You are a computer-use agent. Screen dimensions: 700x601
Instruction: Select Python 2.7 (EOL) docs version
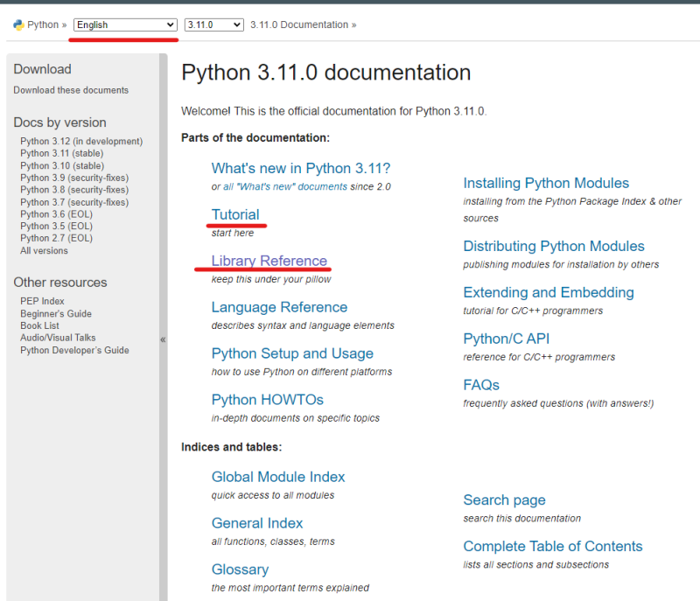(x=57, y=238)
